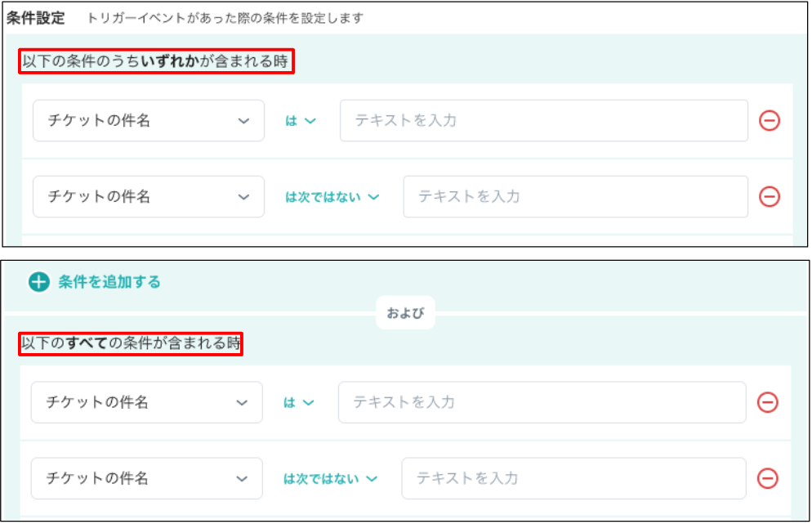Click the 以下のすべての条件が含まれる時 heading
Viewport: 812px width, 524px height.
[x=131, y=343]
